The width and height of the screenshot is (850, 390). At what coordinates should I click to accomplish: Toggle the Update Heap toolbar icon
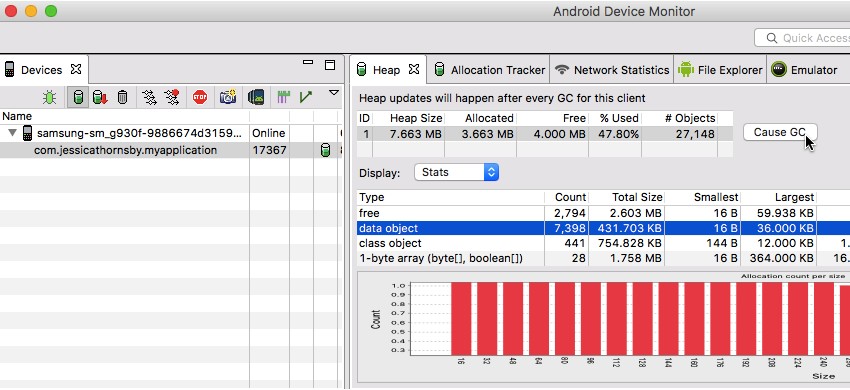click(x=79, y=97)
